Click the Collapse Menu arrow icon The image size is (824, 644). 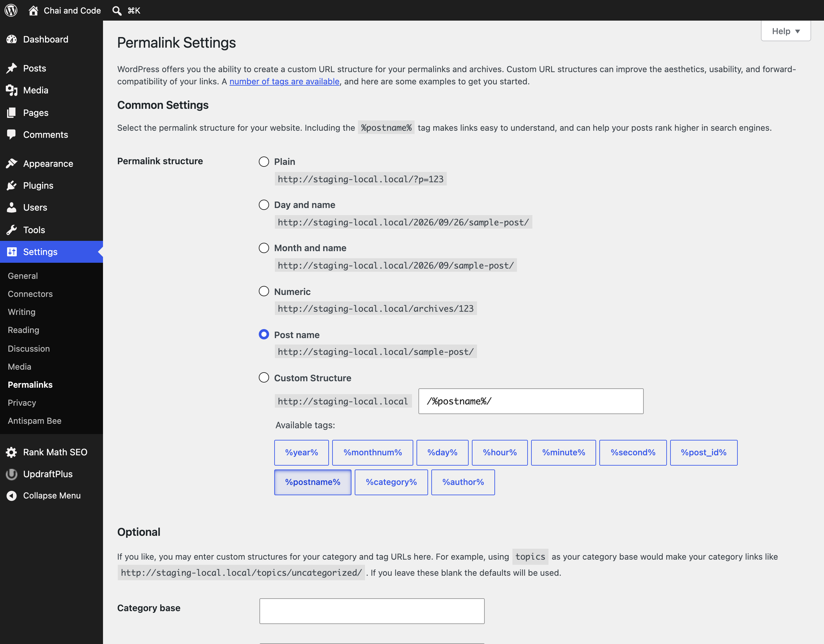pos(12,496)
